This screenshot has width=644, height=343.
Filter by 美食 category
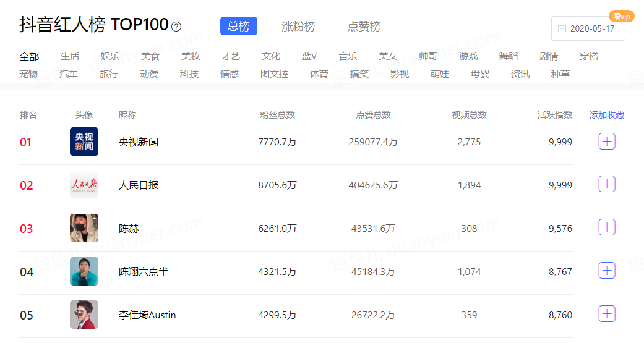(x=150, y=56)
